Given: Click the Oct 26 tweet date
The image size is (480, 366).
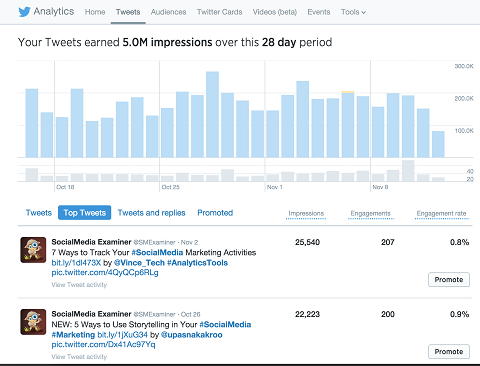Looking at the screenshot, I should tap(191, 314).
